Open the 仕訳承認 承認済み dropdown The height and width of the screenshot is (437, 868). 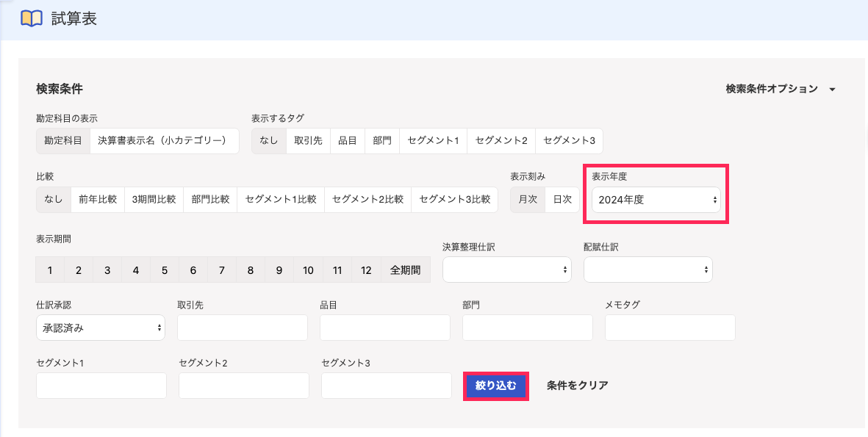(100, 328)
